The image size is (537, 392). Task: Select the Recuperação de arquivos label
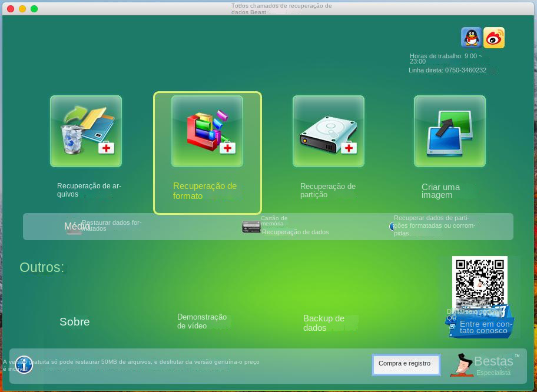click(x=89, y=190)
